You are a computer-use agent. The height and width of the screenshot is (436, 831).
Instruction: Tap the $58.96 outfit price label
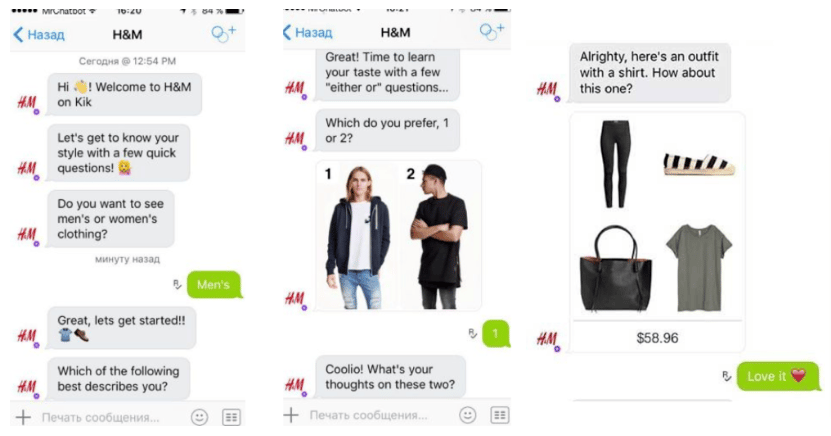click(x=657, y=338)
